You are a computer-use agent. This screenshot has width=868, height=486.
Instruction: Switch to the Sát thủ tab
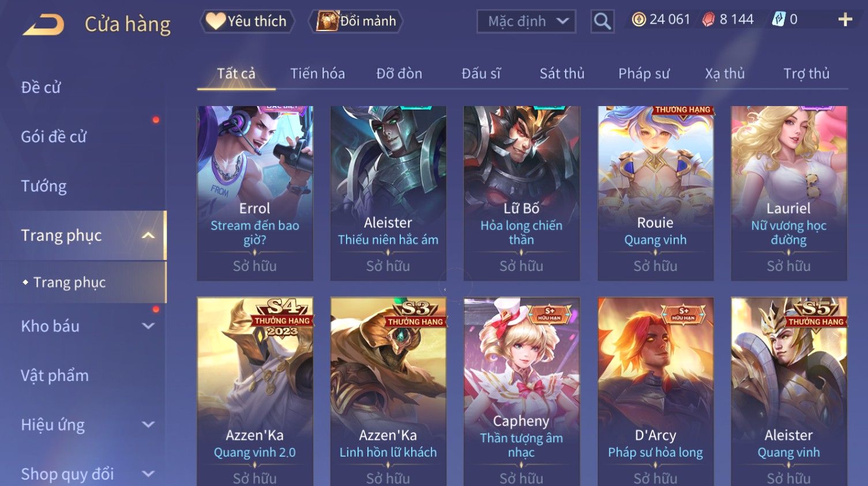click(562, 74)
